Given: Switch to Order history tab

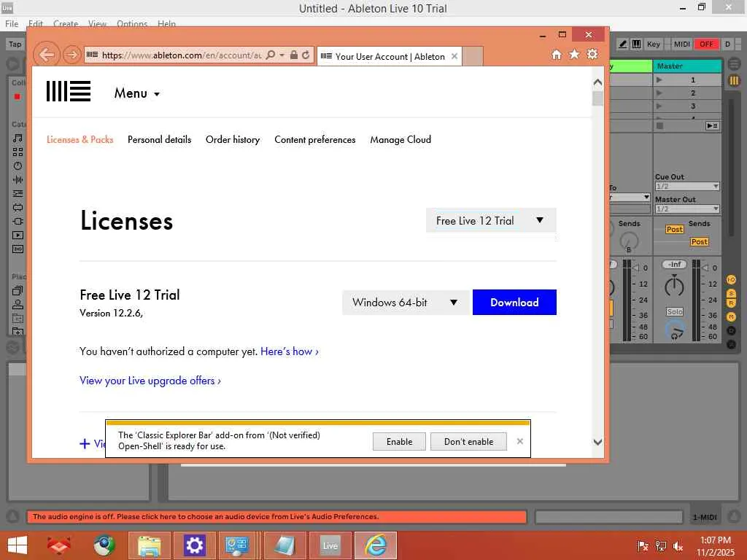Looking at the screenshot, I should (233, 139).
